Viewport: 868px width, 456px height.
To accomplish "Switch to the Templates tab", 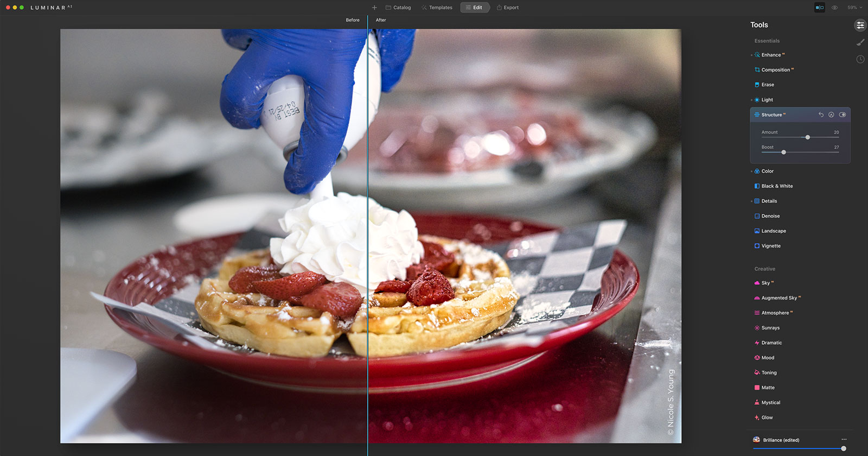I will (437, 8).
